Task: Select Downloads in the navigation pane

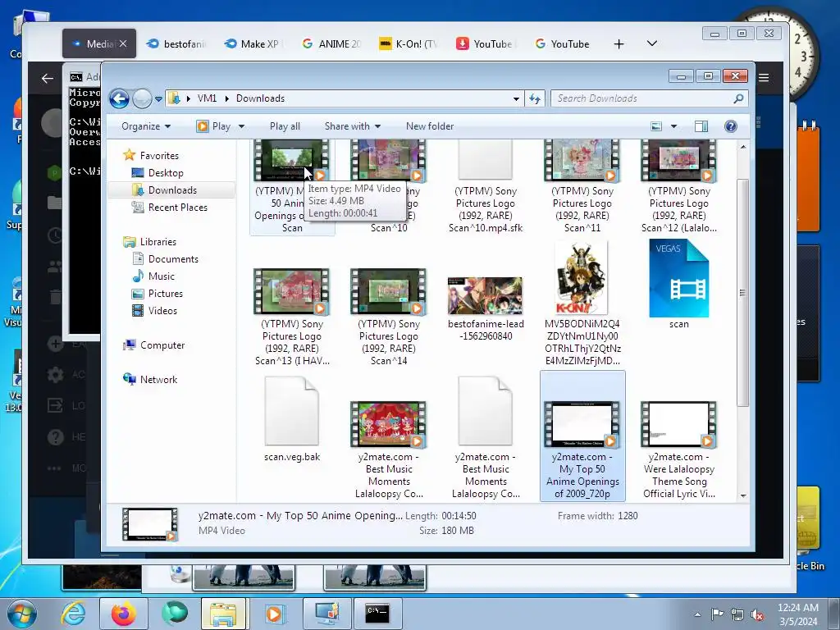Action: tap(172, 190)
